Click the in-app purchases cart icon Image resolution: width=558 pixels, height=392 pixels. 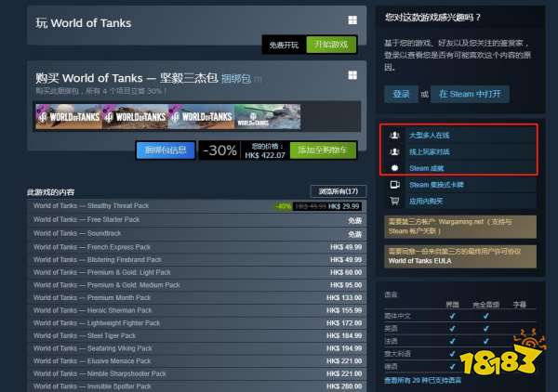394,202
